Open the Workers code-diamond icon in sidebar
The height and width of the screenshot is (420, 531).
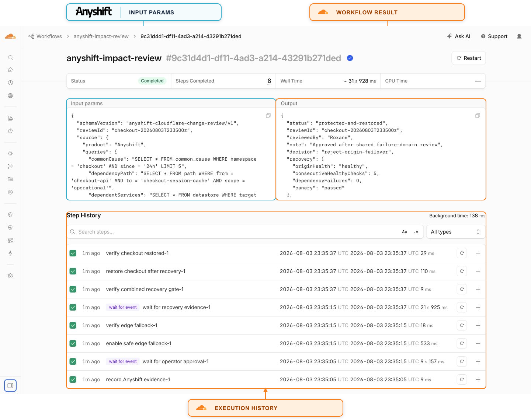10,153
